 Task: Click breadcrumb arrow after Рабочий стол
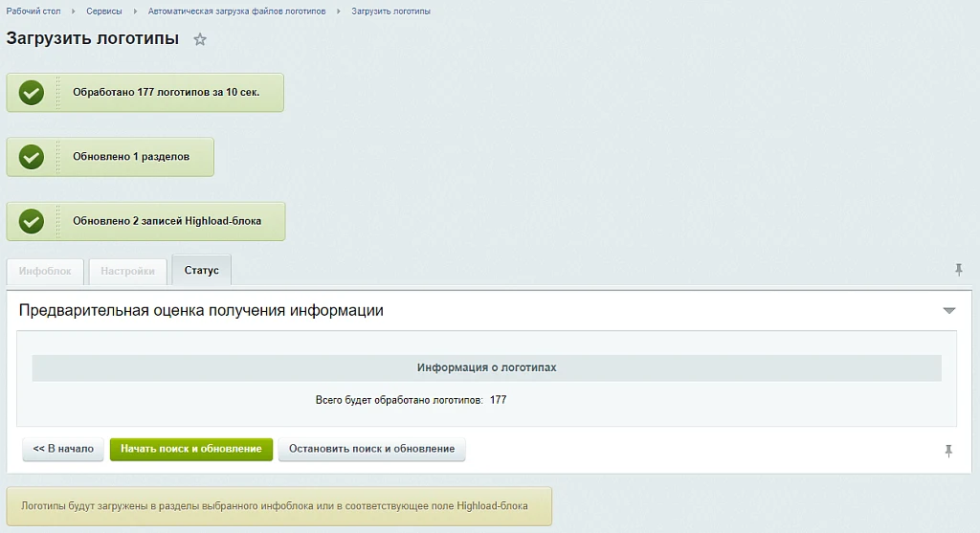(73, 11)
